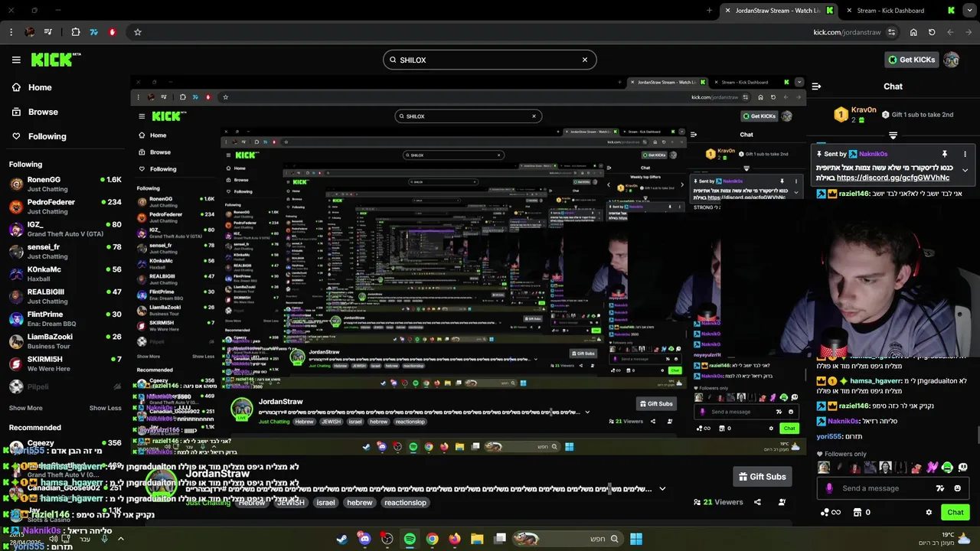Click the 7TV extension icon in Chrome toolbar
This screenshot has width=980, height=551.
(x=94, y=32)
